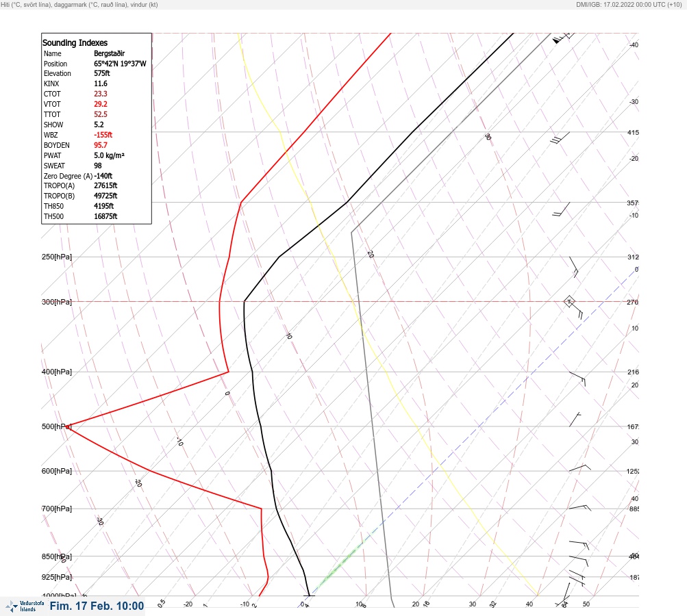Click the TH500 value 16875ft

pyautogui.click(x=105, y=216)
